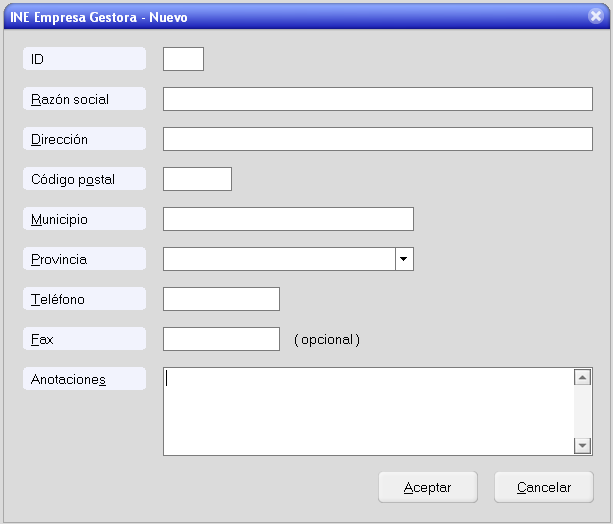Image resolution: width=613 pixels, height=524 pixels.
Task: Open the Provincia dropdown arrow
Action: pyautogui.click(x=404, y=259)
